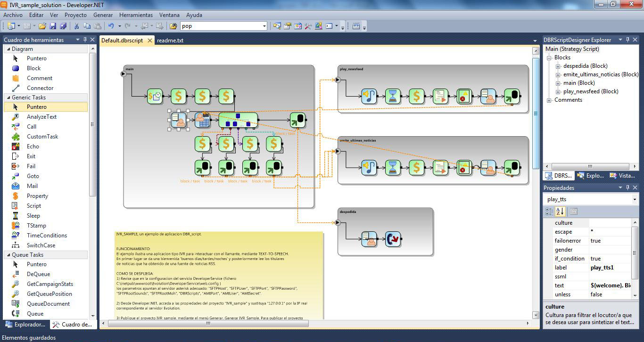Expand emite_ultimas_noticias (Block) node
This screenshot has height=342, width=644.
[x=558, y=75]
